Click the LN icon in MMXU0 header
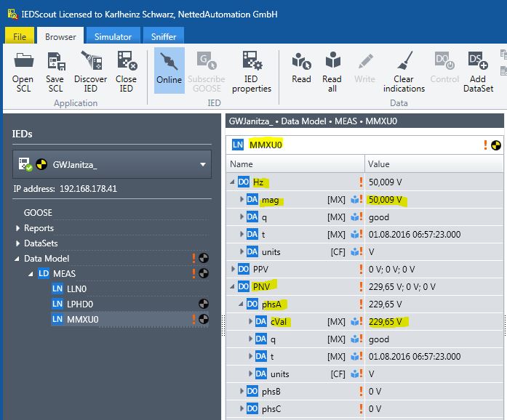Viewport: 507px width, 420px height. [238, 145]
